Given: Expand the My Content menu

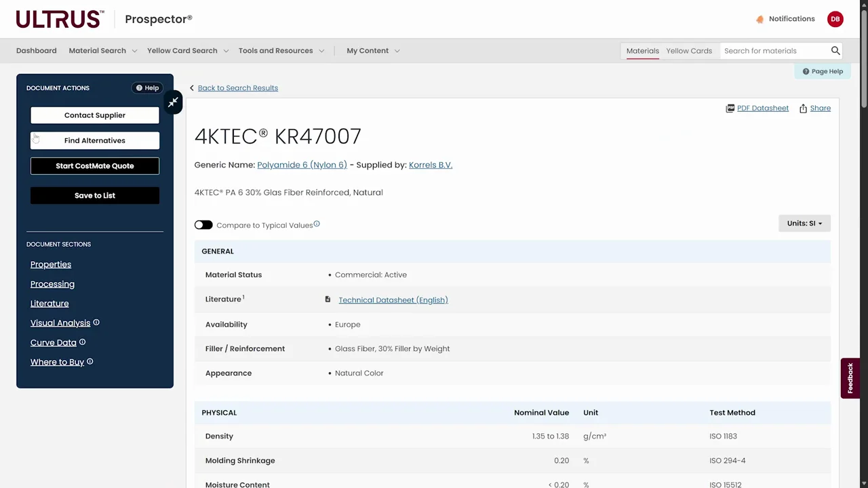Looking at the screenshot, I should coord(373,51).
